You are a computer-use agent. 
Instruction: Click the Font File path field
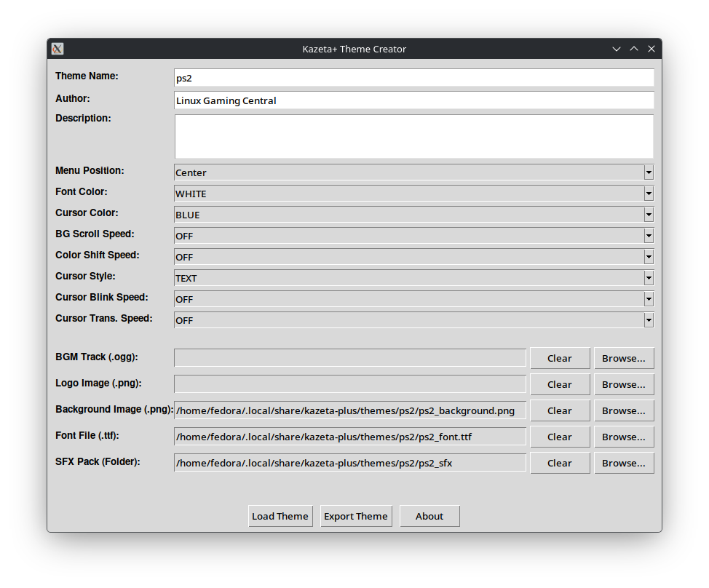pos(350,437)
